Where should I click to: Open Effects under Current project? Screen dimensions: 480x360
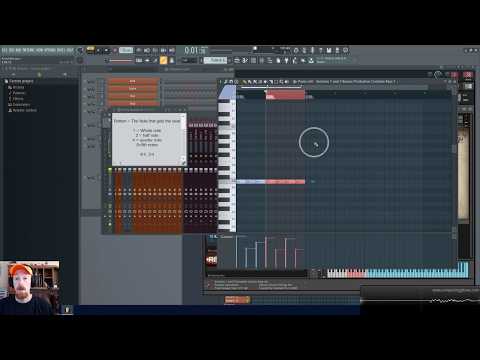click(x=16, y=99)
